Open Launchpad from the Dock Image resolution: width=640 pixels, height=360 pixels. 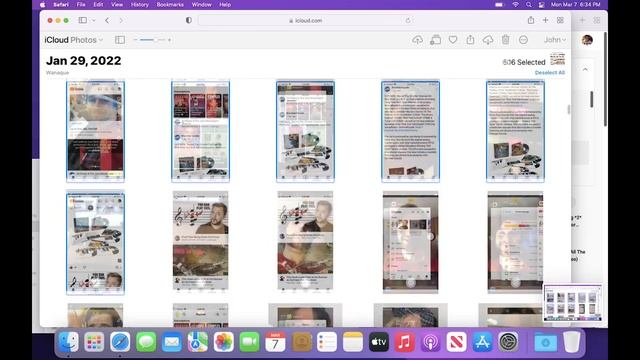pyautogui.click(x=94, y=342)
